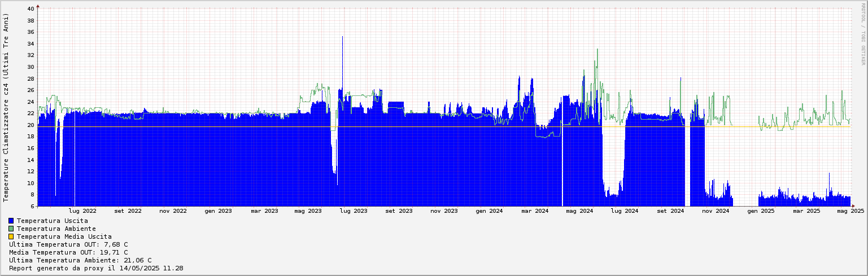Viewport: 868px width, 276px height.
Task: Click the 'set 2024' x-axis label
Action: point(670,211)
